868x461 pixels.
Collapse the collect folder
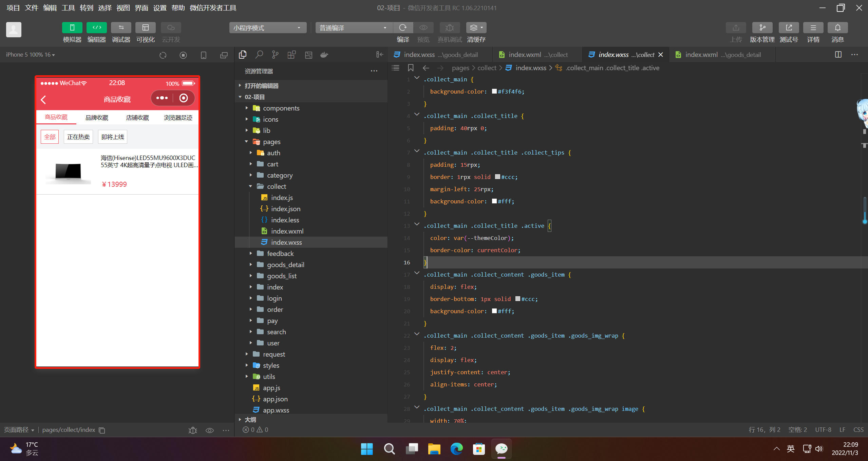(x=276, y=186)
